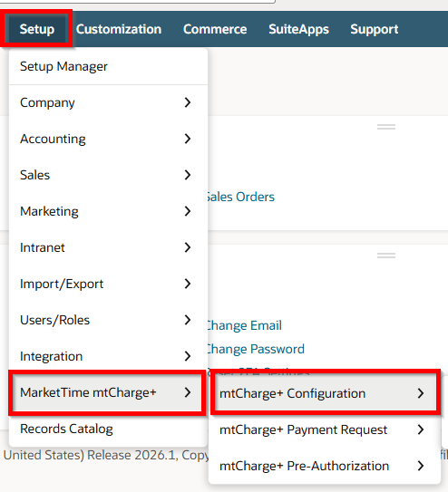Expand mtCharge+ Pre-Authorization chevron arrow
Screen dimensions: 448x492
point(421,466)
